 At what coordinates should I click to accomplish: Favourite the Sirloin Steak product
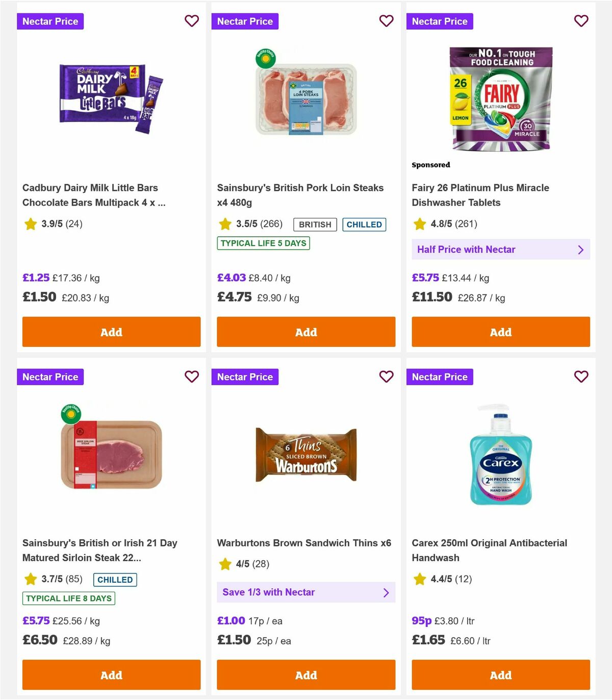[x=192, y=377]
